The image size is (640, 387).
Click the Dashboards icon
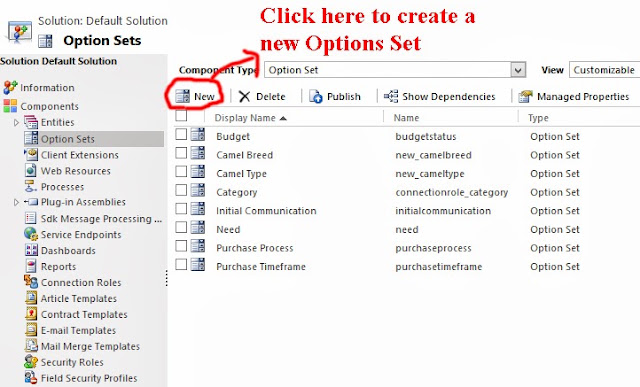[31, 250]
